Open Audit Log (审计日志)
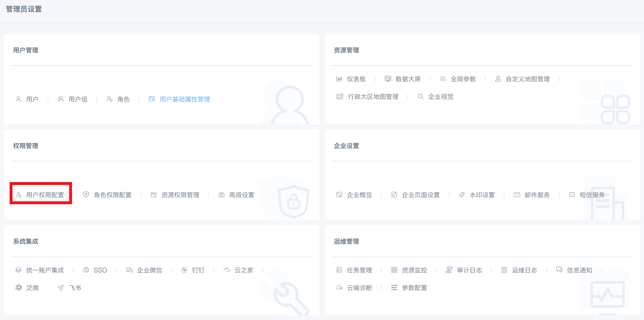This screenshot has height=320, width=644. click(x=469, y=270)
